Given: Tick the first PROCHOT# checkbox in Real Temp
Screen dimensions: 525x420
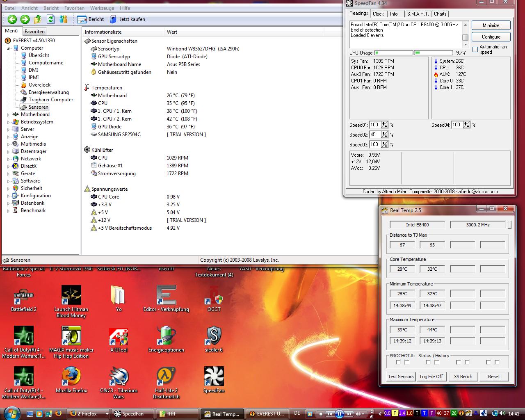Looking at the screenshot, I should pyautogui.click(x=398, y=362).
